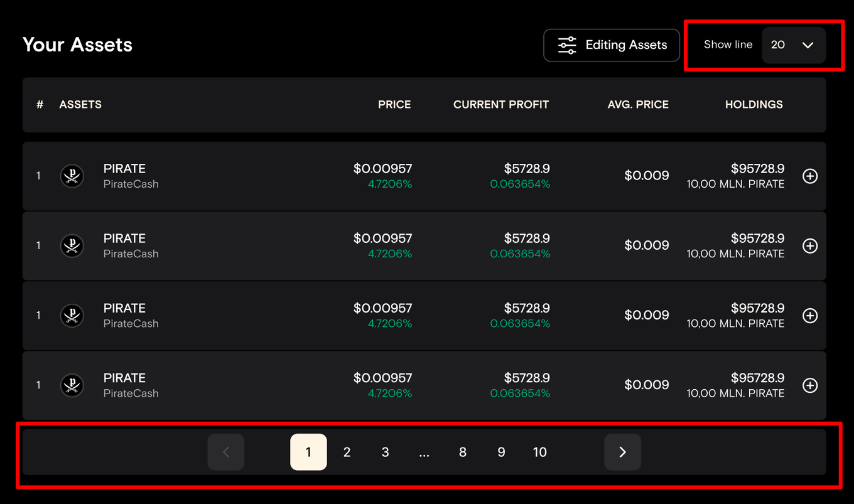
Task: Open the Show line dropdown
Action: [793, 45]
